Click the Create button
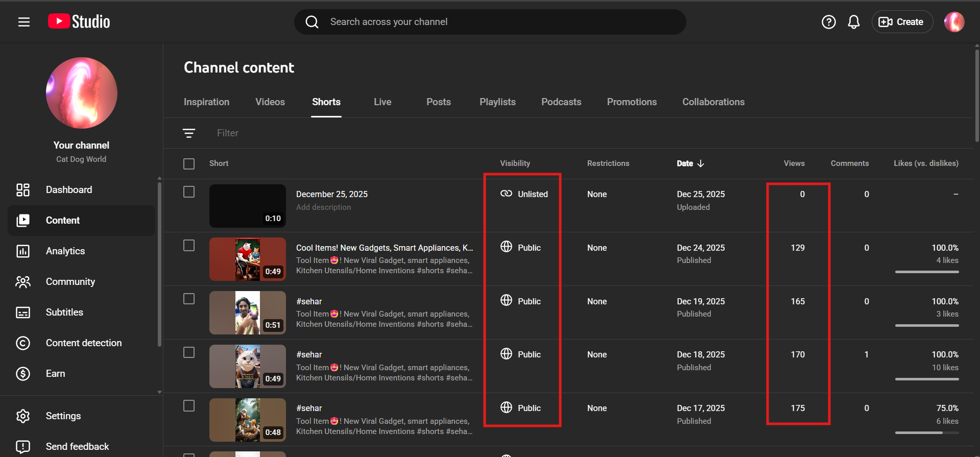The width and height of the screenshot is (980, 457). pyautogui.click(x=902, y=22)
